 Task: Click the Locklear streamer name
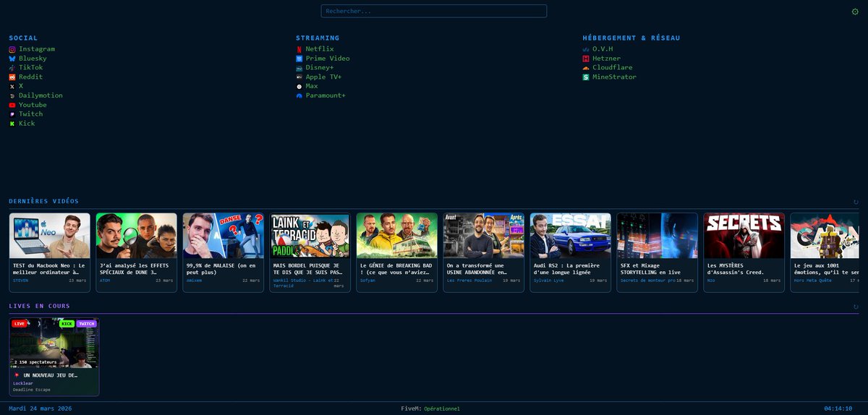click(x=23, y=383)
